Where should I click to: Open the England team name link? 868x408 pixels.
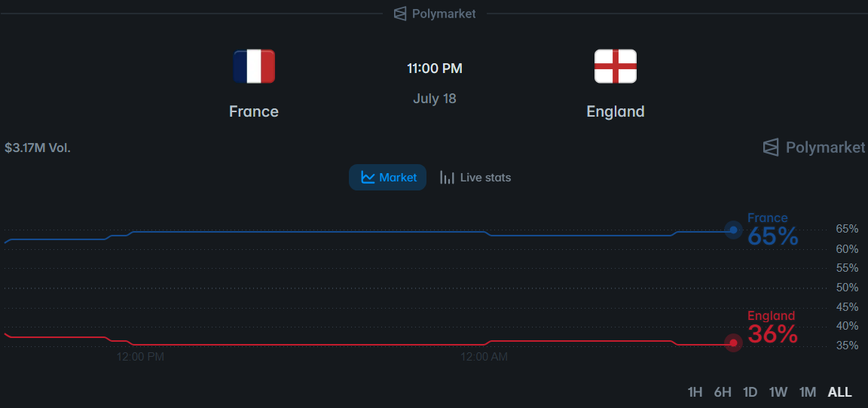pyautogui.click(x=616, y=111)
